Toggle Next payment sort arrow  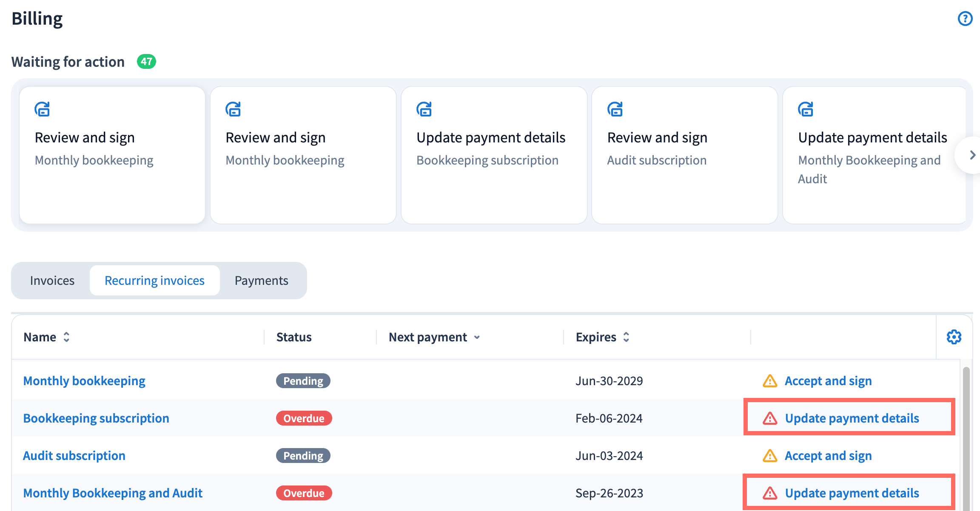(477, 337)
